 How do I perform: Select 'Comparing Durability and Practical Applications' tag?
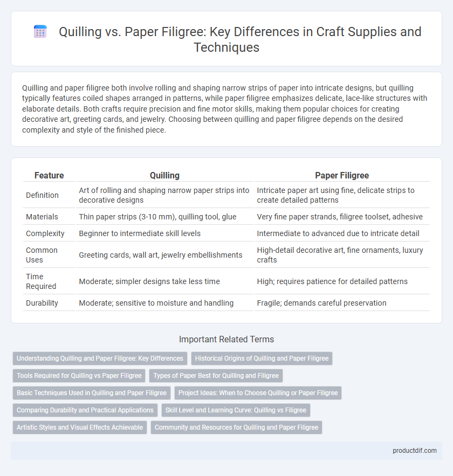pyautogui.click(x=85, y=410)
